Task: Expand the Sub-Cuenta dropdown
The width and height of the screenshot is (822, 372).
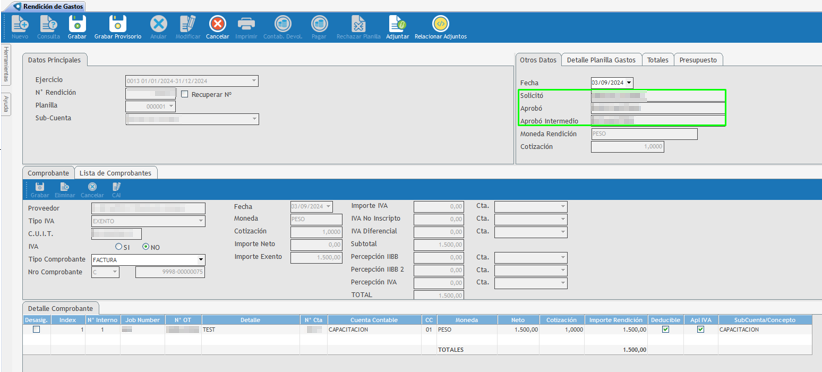Action: click(254, 119)
